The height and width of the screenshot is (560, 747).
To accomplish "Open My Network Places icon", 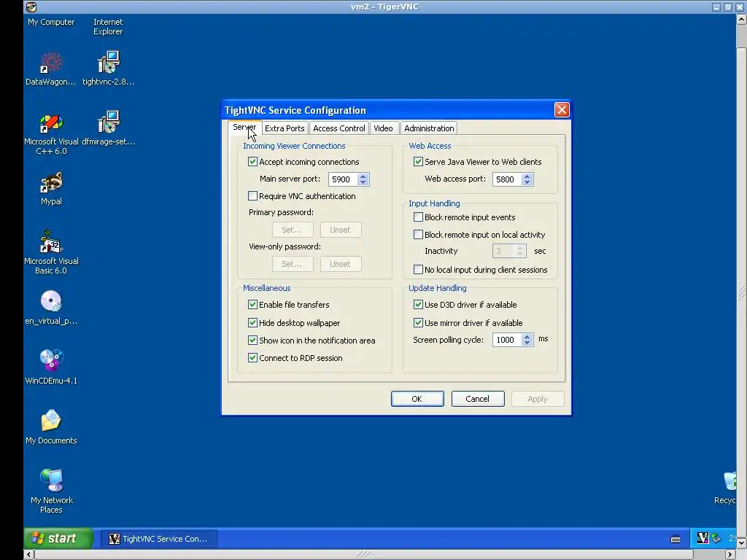I will point(51,491).
